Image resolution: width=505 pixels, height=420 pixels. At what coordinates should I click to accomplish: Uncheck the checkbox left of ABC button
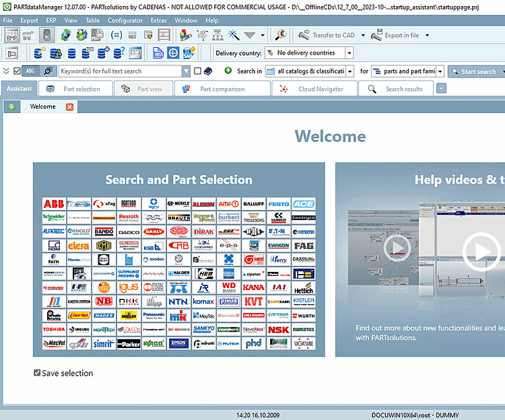coord(18,71)
